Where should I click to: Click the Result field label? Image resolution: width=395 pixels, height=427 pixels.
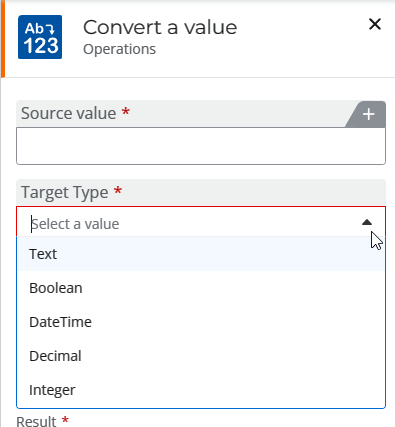pos(36,422)
